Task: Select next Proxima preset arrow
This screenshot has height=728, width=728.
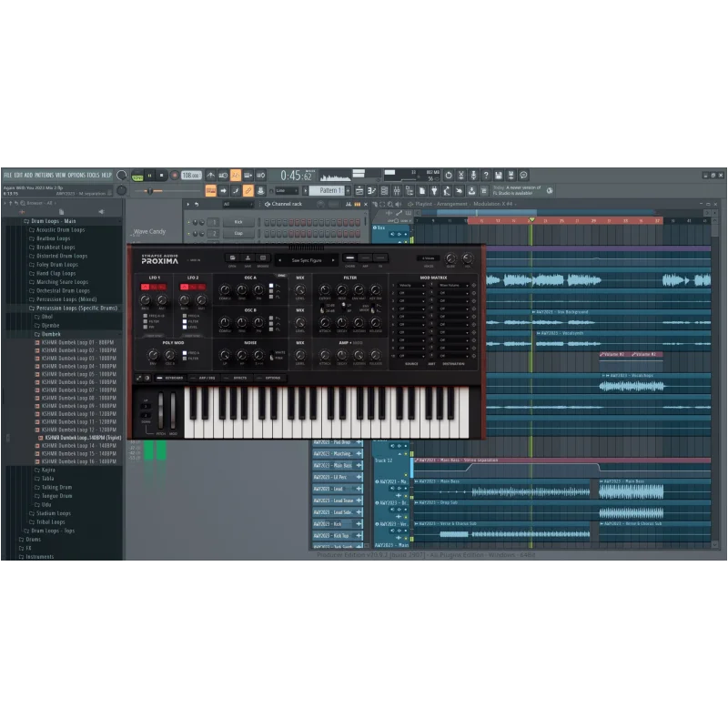Action: [333, 260]
